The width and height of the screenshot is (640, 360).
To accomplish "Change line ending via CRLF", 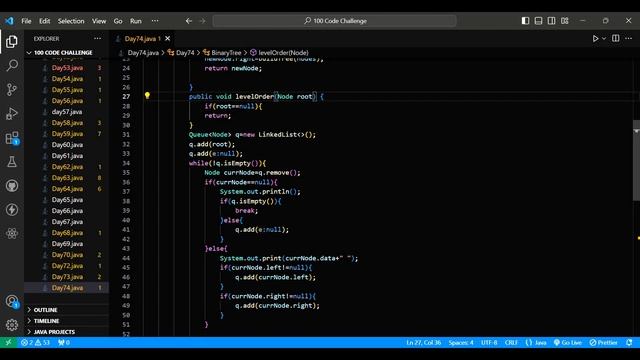I will click(511, 342).
